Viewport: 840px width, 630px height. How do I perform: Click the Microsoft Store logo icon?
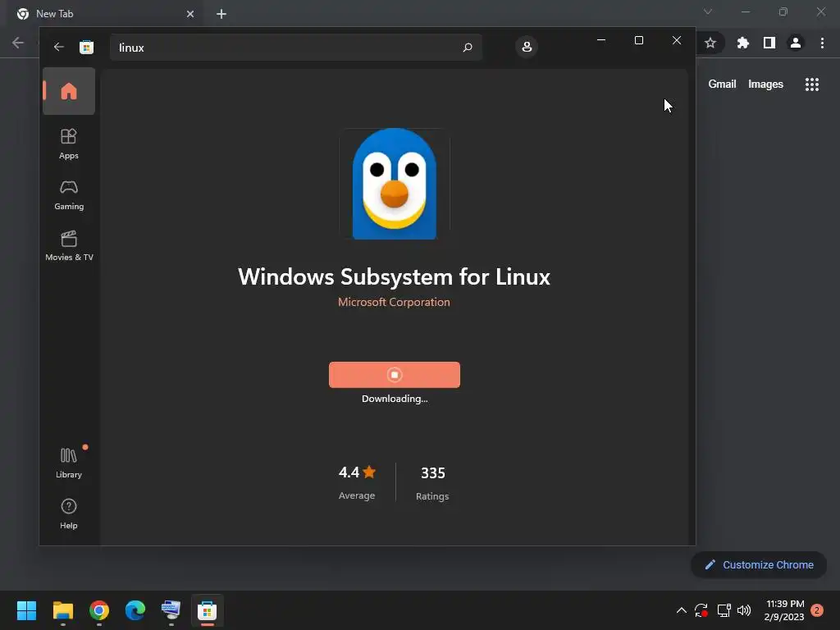pyautogui.click(x=86, y=47)
